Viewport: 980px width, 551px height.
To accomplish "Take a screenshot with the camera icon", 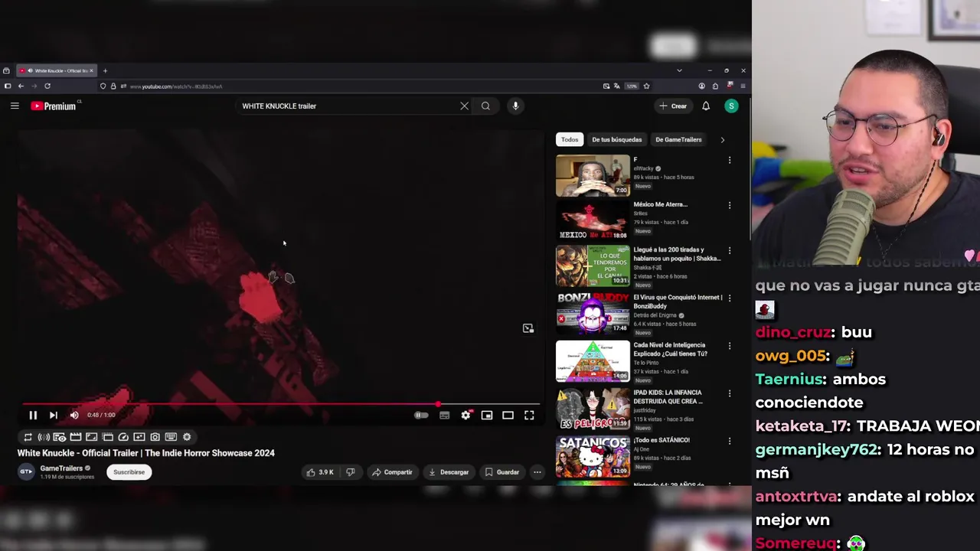I will (x=155, y=437).
